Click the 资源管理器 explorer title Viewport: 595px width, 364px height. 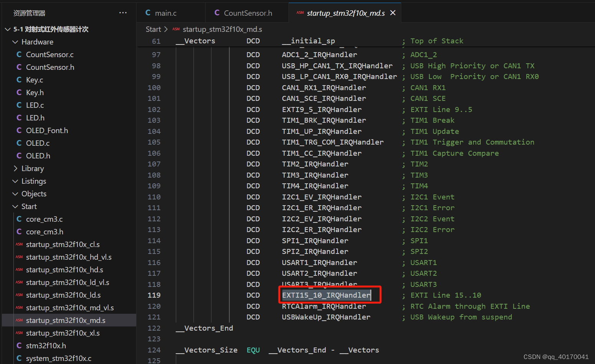pos(29,13)
